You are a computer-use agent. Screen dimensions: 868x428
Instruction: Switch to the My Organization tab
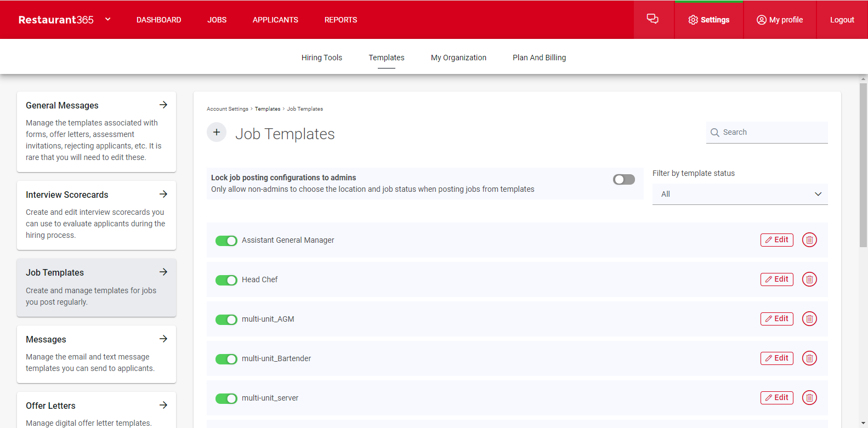pos(458,58)
